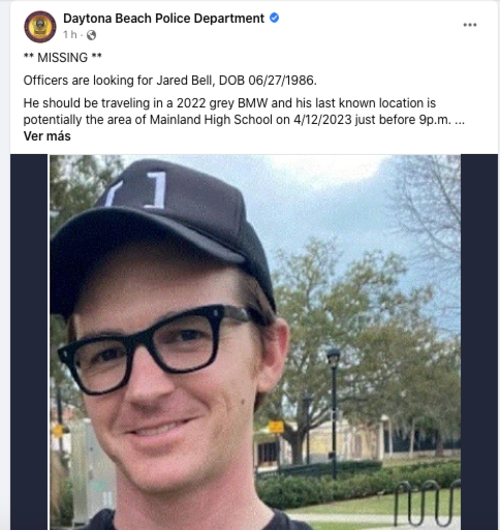Click the blue verified badge

click(x=274, y=18)
